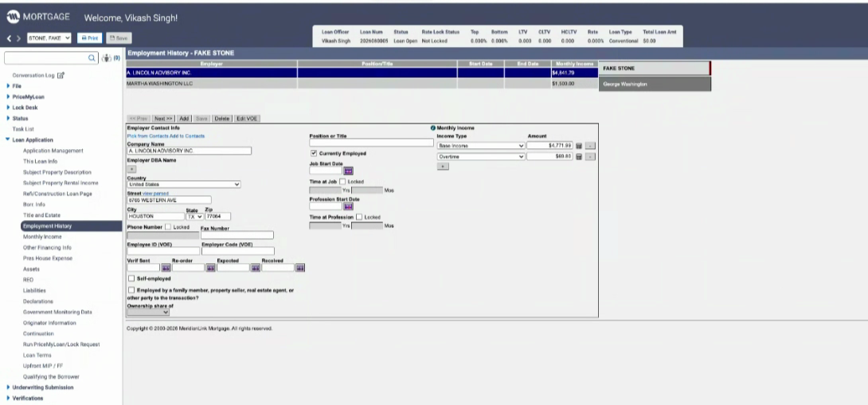Click the calculator icon beside Base Income amount
Viewport: 868px width, 405px height.
[x=579, y=146]
